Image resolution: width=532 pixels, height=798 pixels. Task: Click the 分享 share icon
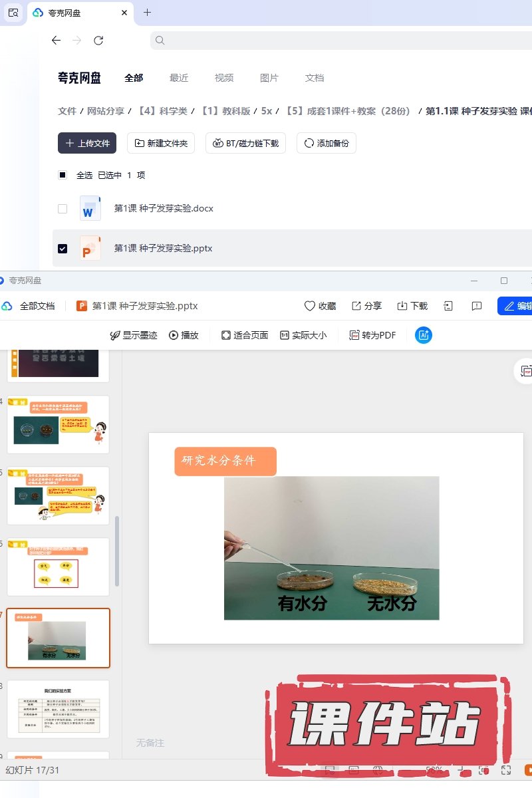pyautogui.click(x=356, y=306)
